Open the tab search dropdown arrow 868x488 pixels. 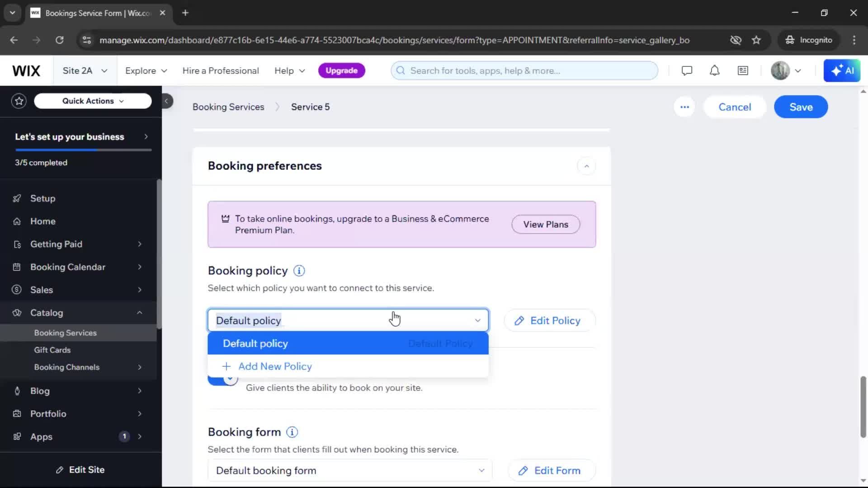click(x=12, y=13)
